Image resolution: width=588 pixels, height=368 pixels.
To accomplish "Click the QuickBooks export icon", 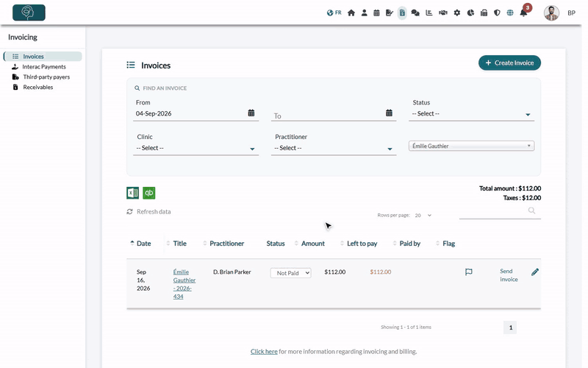I will pos(149,193).
